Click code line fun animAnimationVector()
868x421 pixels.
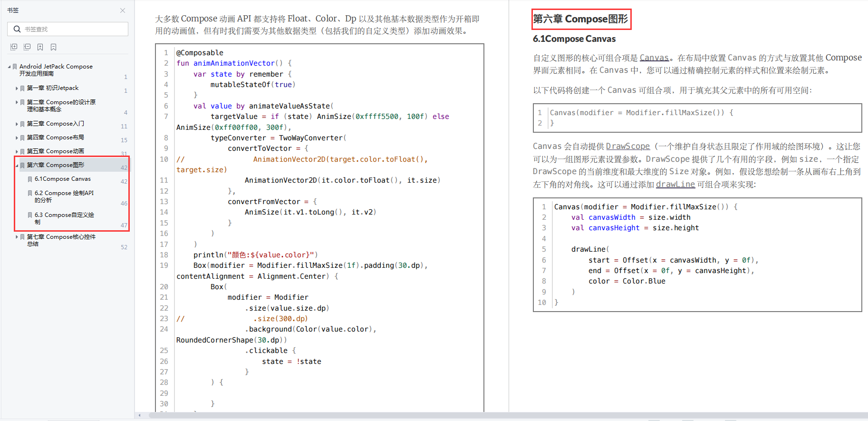point(234,63)
